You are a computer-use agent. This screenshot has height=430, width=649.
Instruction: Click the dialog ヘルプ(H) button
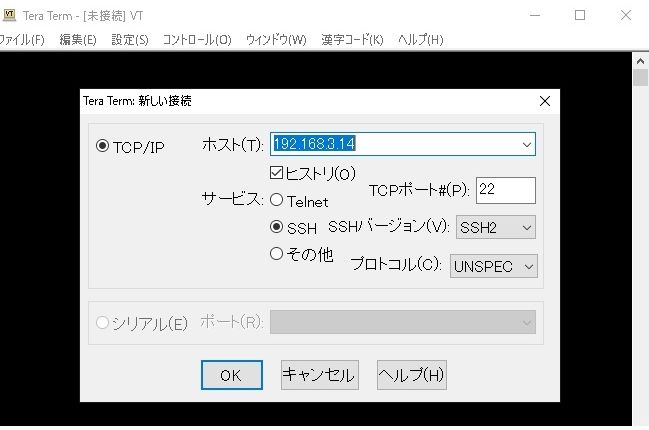411,375
